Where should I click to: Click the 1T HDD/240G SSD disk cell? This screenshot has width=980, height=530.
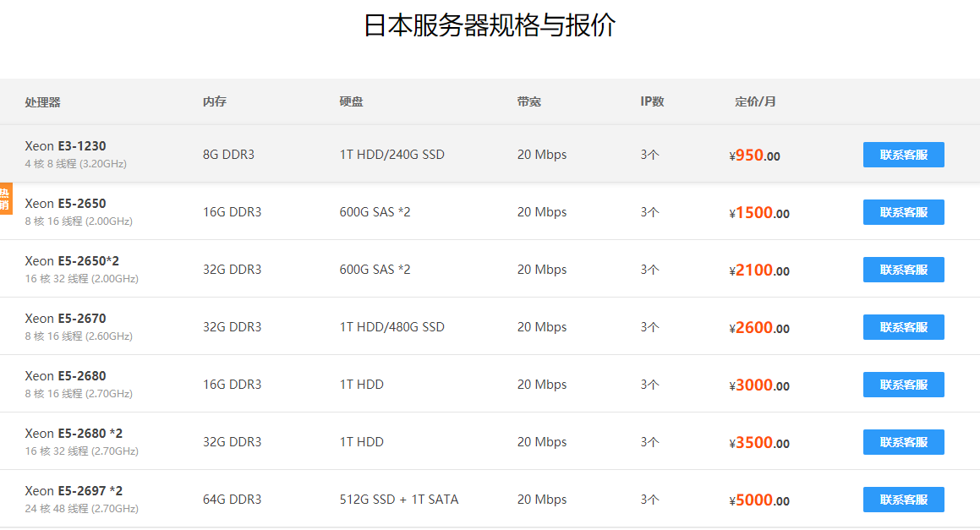[x=391, y=155]
